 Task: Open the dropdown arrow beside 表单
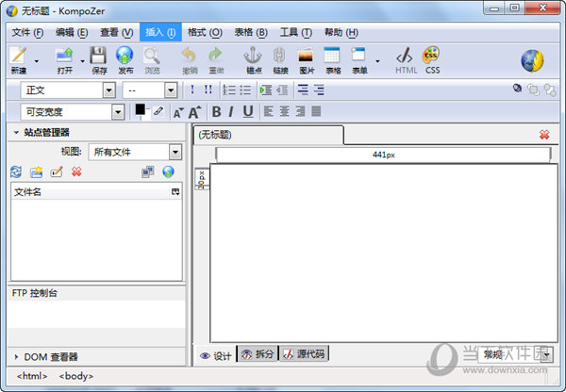[377, 61]
